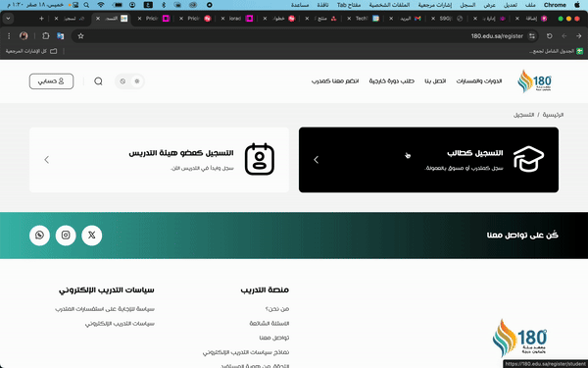Open سياسة الإجابة على استفسارات المتدرب link

105,309
